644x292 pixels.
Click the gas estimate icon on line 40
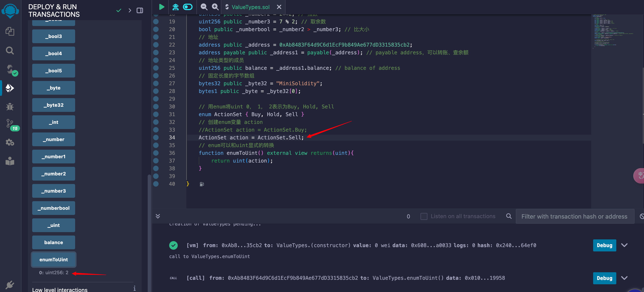tap(202, 184)
